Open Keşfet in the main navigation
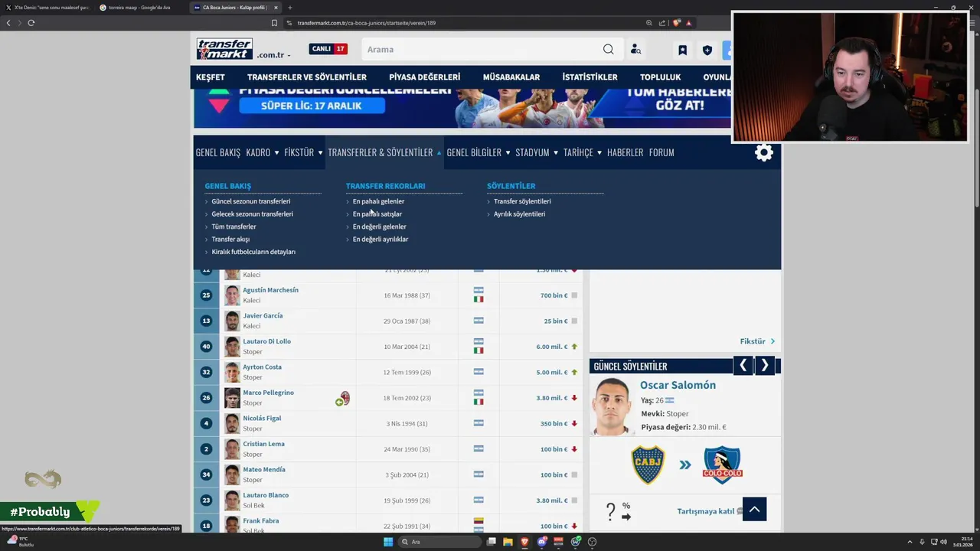980x551 pixels. [211, 77]
